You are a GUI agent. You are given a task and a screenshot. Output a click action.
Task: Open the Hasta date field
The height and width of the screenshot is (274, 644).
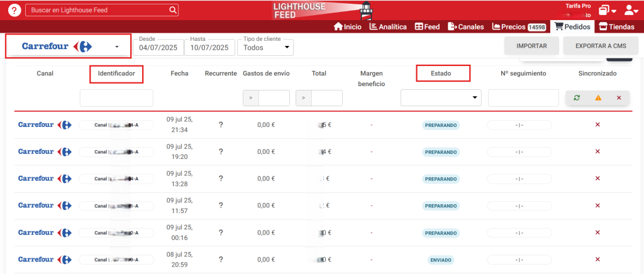point(209,47)
